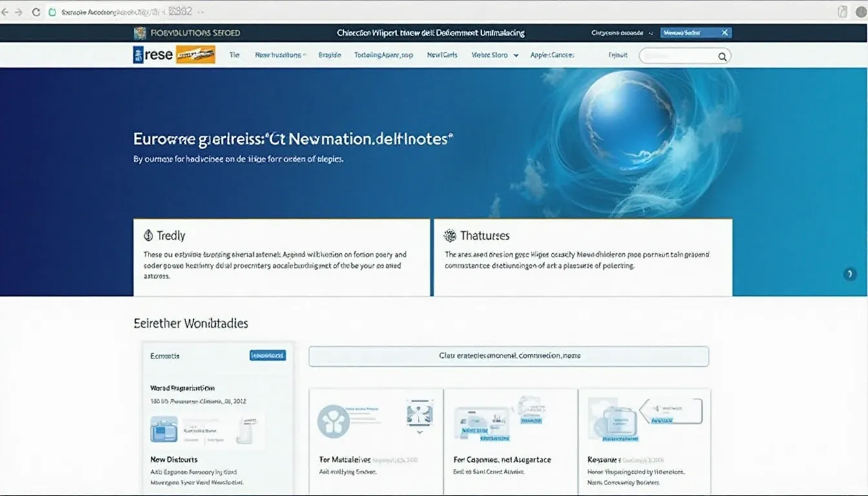This screenshot has width=868, height=496.
Task: Click the 'Wored Fragterisrtion' heading in the left card
Action: pos(182,388)
